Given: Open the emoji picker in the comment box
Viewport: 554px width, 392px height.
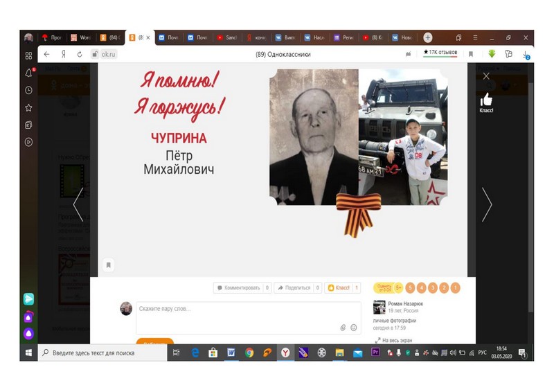Looking at the screenshot, I should (x=353, y=327).
